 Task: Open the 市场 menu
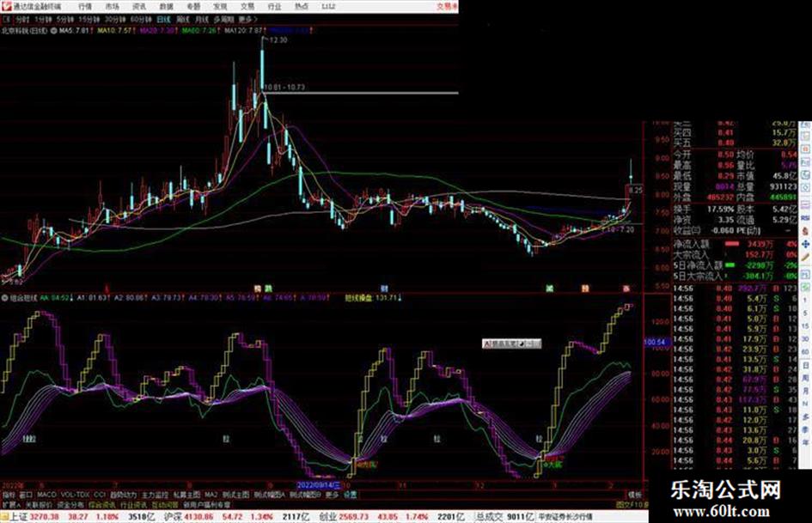point(112,7)
